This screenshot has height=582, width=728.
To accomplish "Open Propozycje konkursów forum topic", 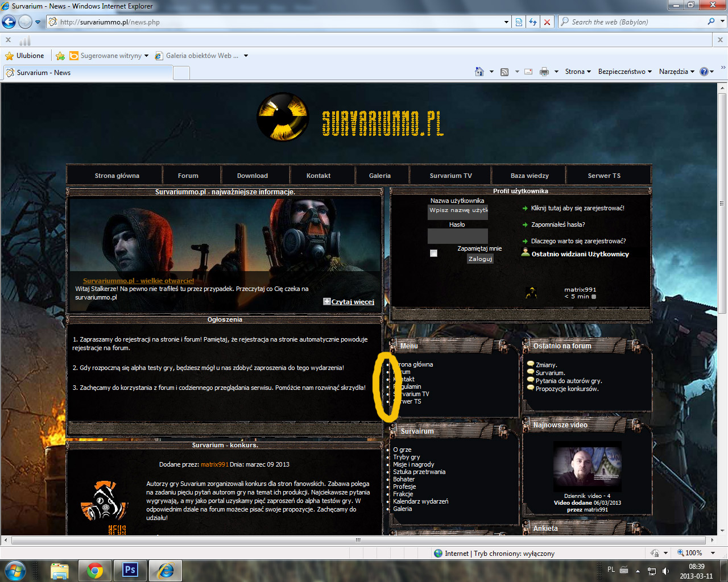I will (567, 389).
